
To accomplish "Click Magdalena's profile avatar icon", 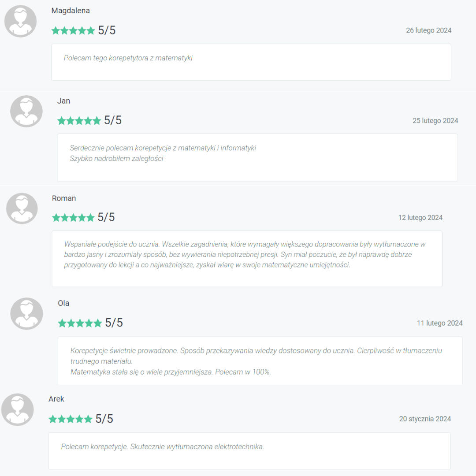I will (x=20, y=21).
